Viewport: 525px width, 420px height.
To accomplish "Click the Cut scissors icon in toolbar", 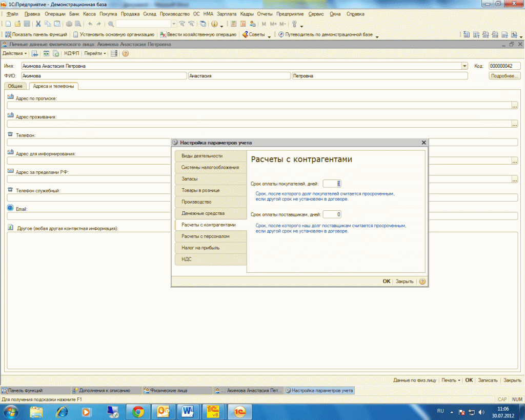I will click(38, 24).
